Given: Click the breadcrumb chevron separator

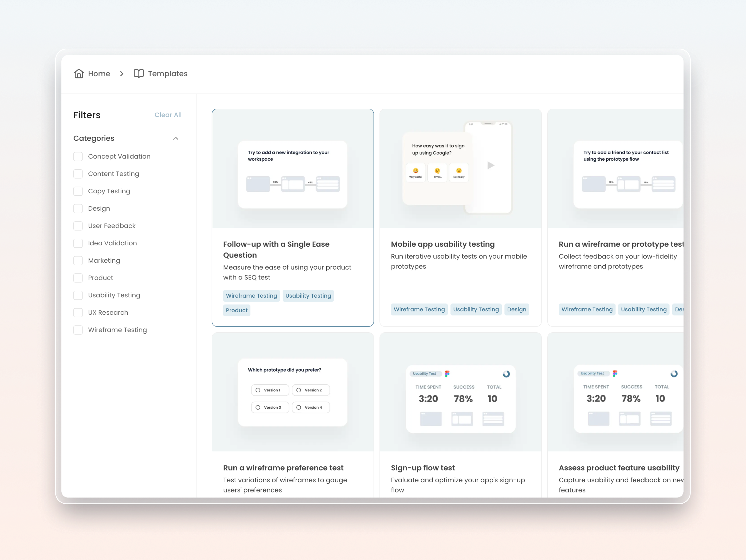Looking at the screenshot, I should click(122, 73).
